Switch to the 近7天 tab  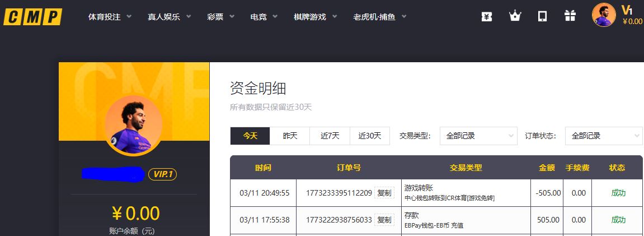pyautogui.click(x=330, y=136)
